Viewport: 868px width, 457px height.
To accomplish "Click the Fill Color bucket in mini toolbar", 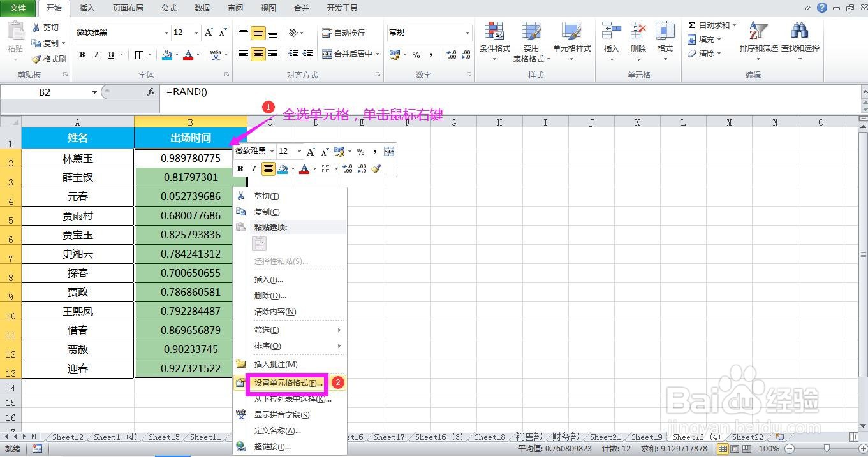I will [283, 169].
